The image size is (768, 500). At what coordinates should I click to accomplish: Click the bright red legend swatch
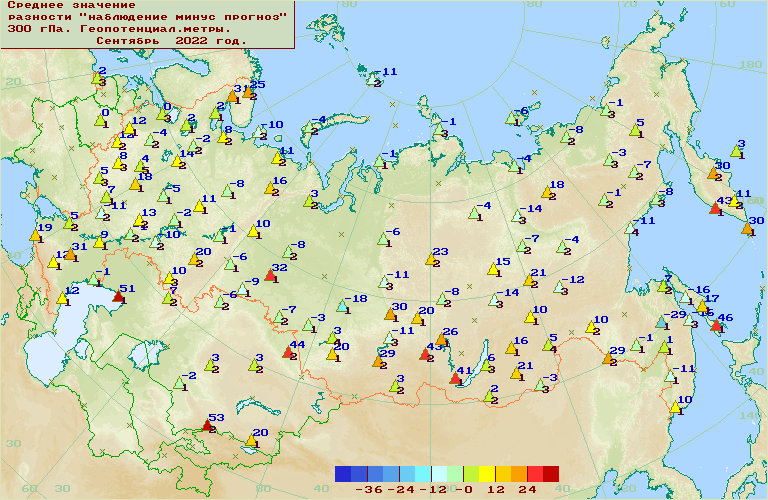pos(535,474)
